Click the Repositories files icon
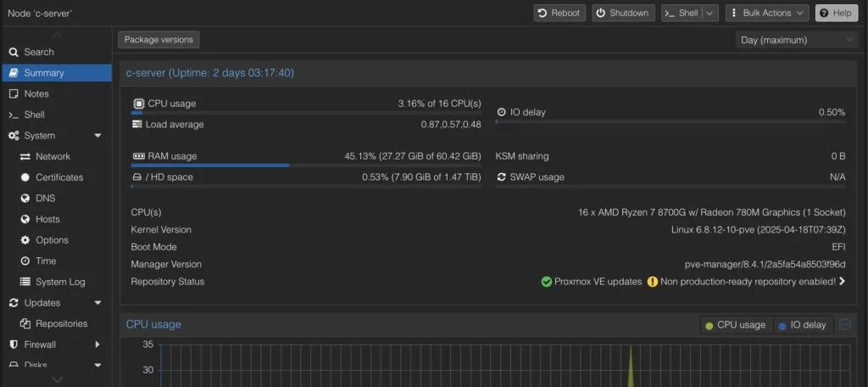Image resolution: width=868 pixels, height=387 pixels. click(25, 324)
